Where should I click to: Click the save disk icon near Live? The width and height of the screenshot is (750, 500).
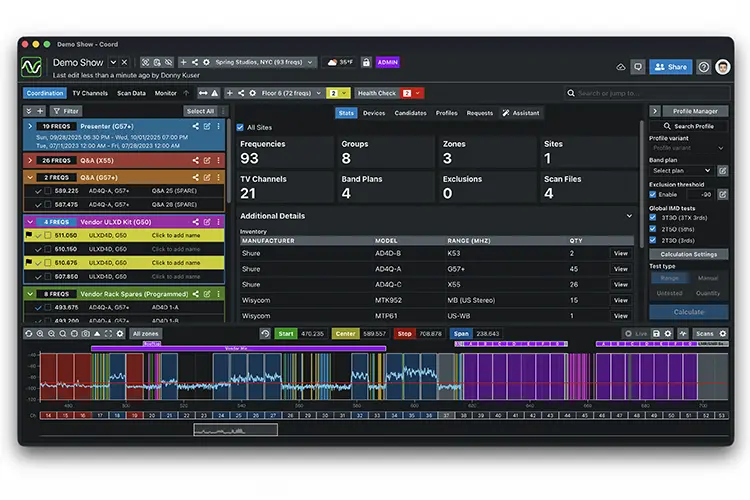coord(656,333)
